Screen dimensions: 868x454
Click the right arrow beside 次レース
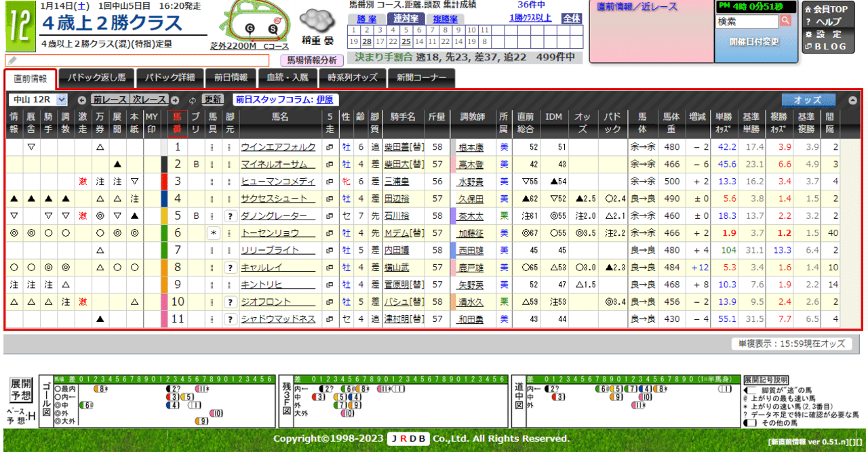[175, 100]
